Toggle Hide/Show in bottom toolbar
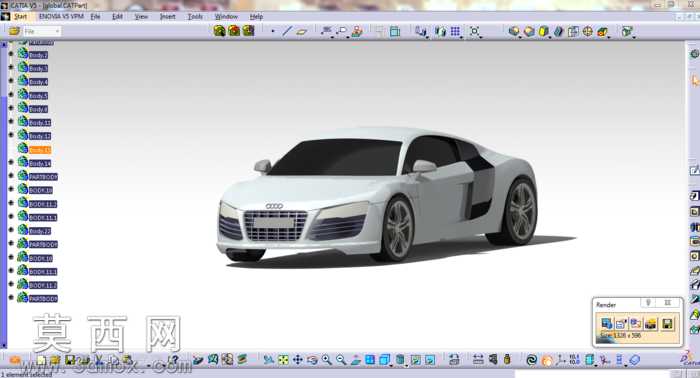Viewport: 700px width, 378px height. [x=416, y=360]
